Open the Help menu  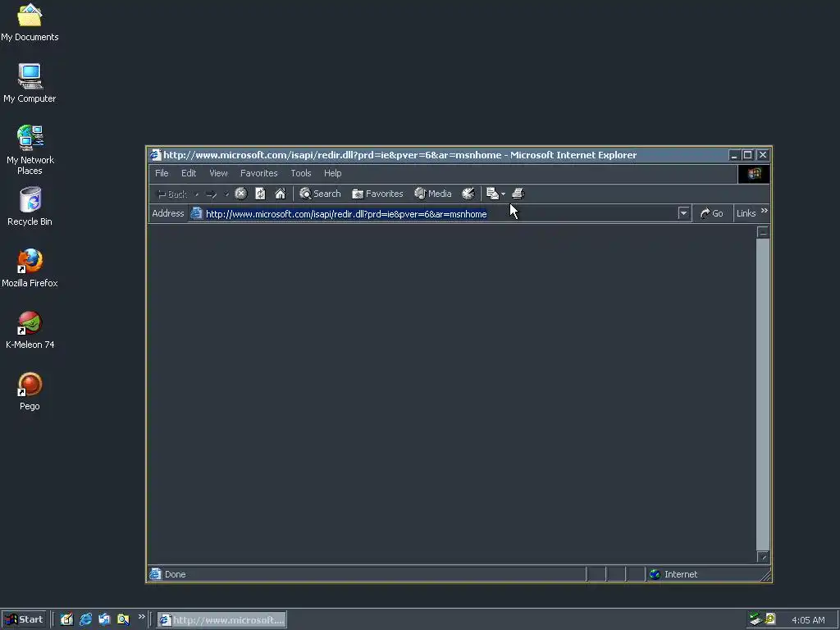[333, 173]
